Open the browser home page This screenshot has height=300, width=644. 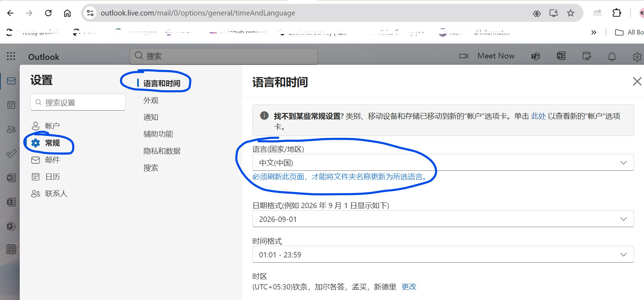coord(67,13)
